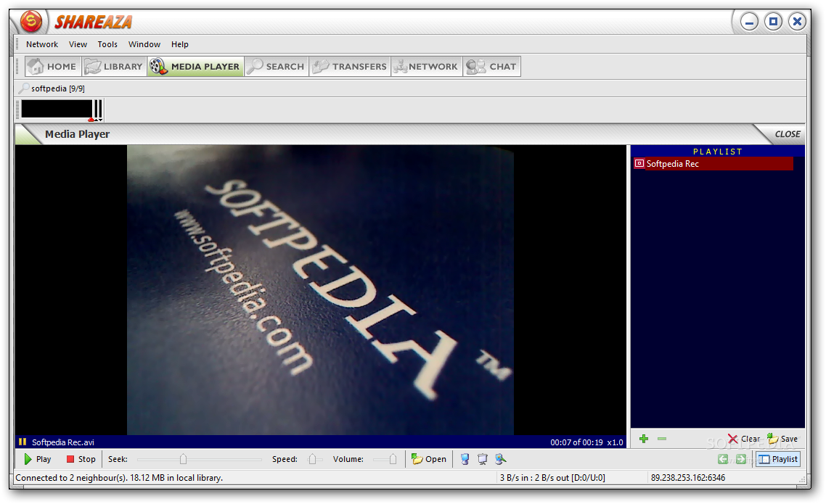Open the View menu
The height and width of the screenshot is (504, 826).
(x=78, y=44)
